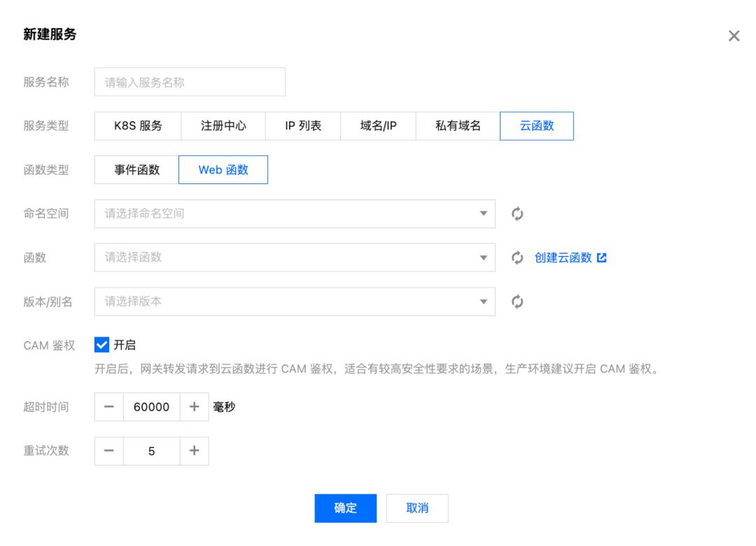Viewport: 756px width, 546px height.
Task: Open the 请选择版本 dropdown
Action: 295,302
